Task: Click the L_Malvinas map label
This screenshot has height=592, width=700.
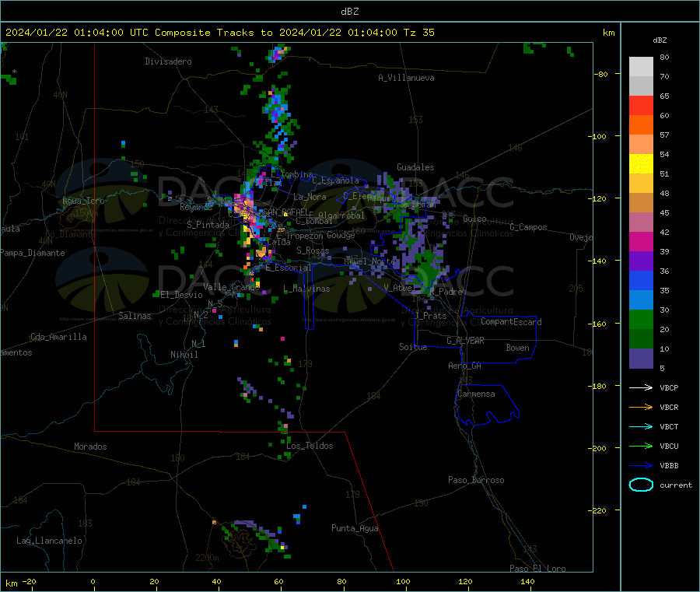Action: tap(306, 289)
